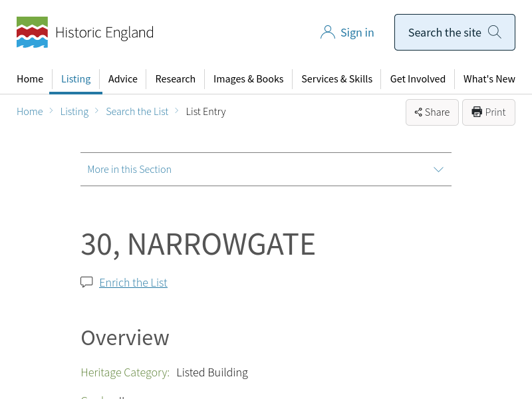The width and height of the screenshot is (532, 399).
Task: Select Get Involved in navigation
Action: (x=418, y=78)
